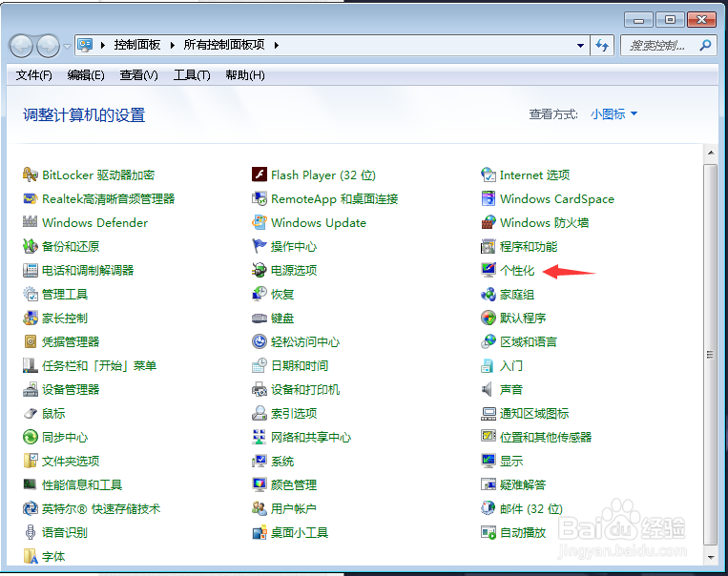Open the 日期和时间 icon
The height and width of the screenshot is (576, 728).
point(260,366)
